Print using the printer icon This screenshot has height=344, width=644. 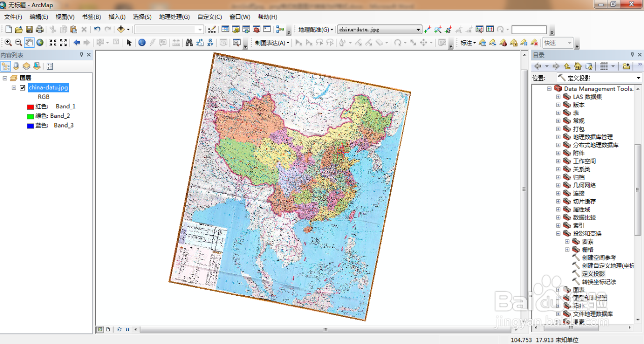[x=40, y=29]
